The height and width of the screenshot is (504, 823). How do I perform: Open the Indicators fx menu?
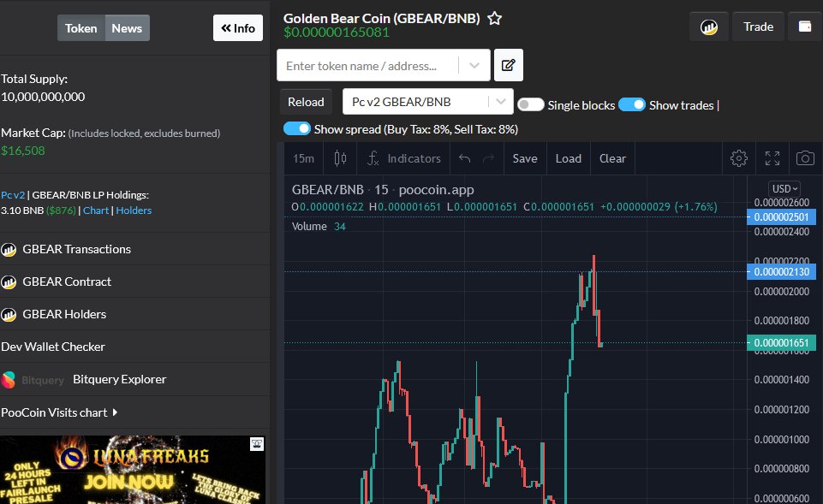point(403,158)
